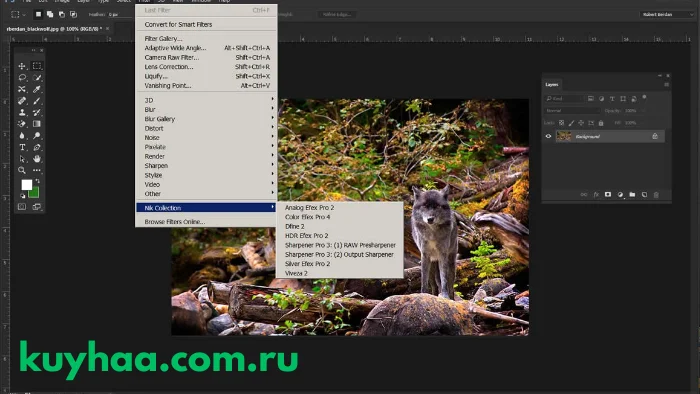Select the Move tool
Image resolution: width=700 pixels, height=394 pixels.
coord(22,66)
